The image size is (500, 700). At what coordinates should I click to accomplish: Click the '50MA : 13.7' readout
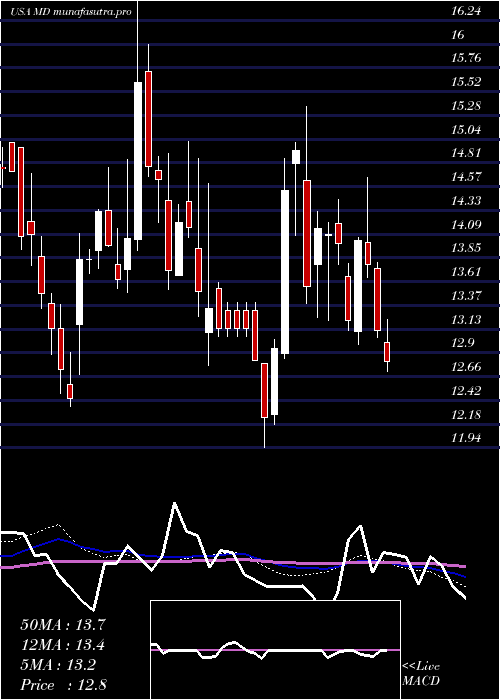coord(63,625)
